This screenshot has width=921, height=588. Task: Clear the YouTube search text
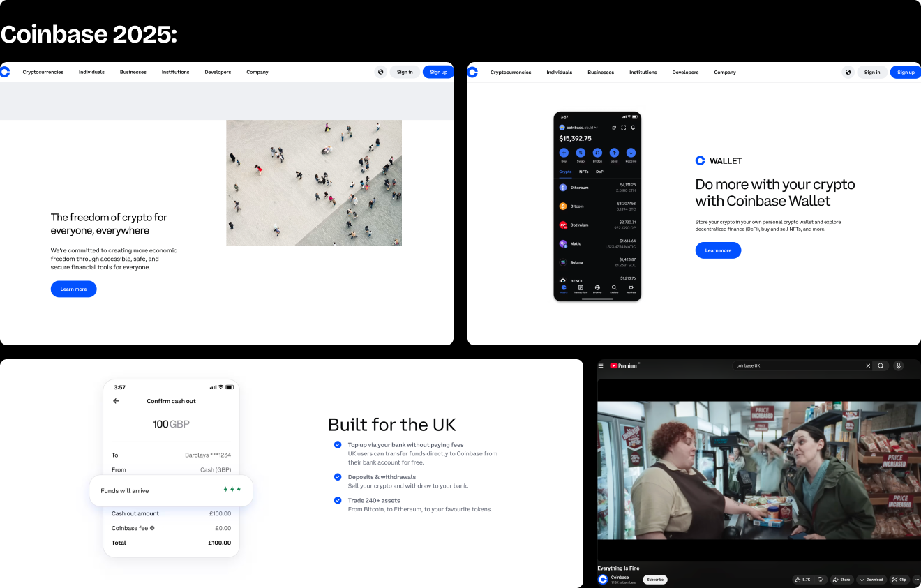(x=868, y=365)
